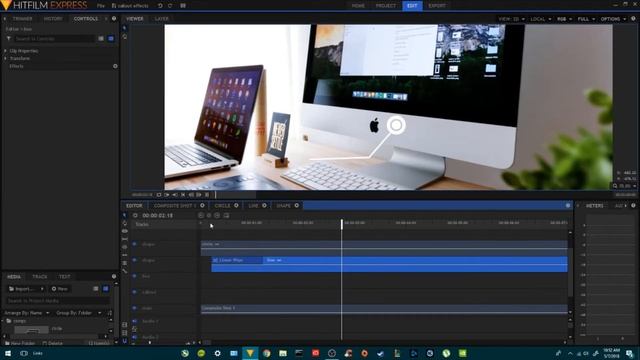Switch to the PROJECT screen tab
The height and width of the screenshot is (360, 640).
[x=385, y=6]
